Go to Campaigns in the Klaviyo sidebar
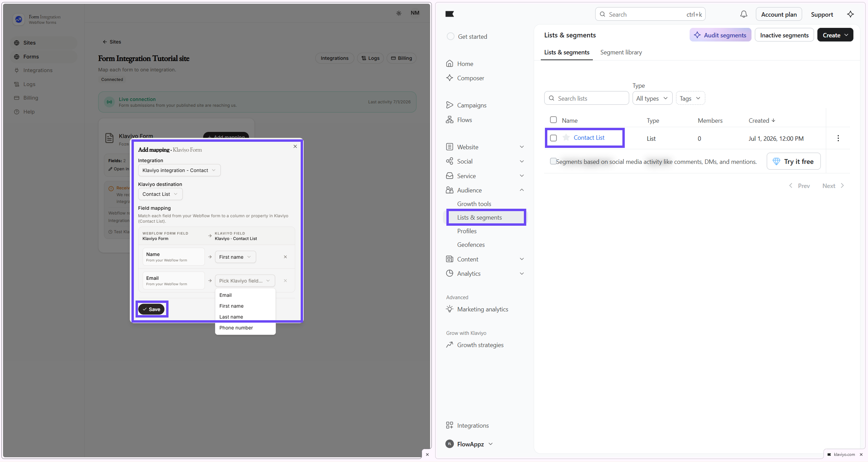868x462 pixels. coord(466,105)
